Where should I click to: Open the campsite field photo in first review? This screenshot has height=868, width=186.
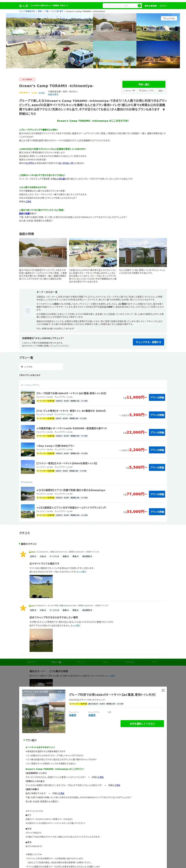click(x=41, y=587)
